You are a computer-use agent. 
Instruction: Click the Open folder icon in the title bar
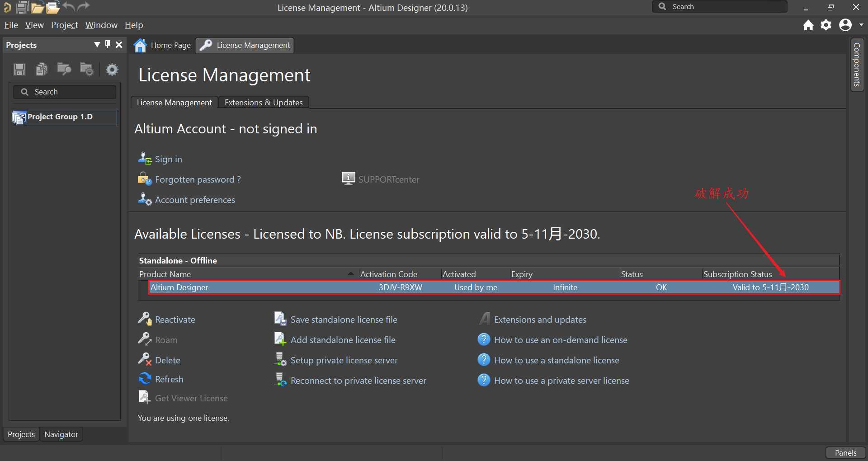point(37,7)
